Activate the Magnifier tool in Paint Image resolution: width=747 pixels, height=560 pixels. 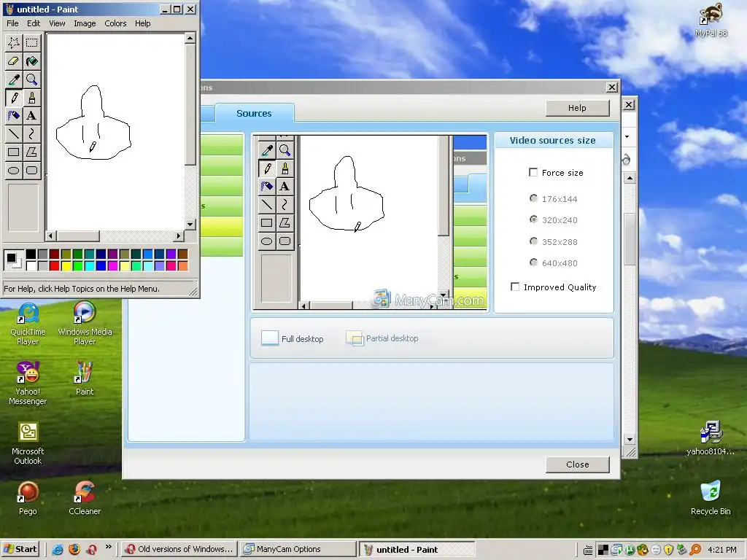click(x=32, y=79)
